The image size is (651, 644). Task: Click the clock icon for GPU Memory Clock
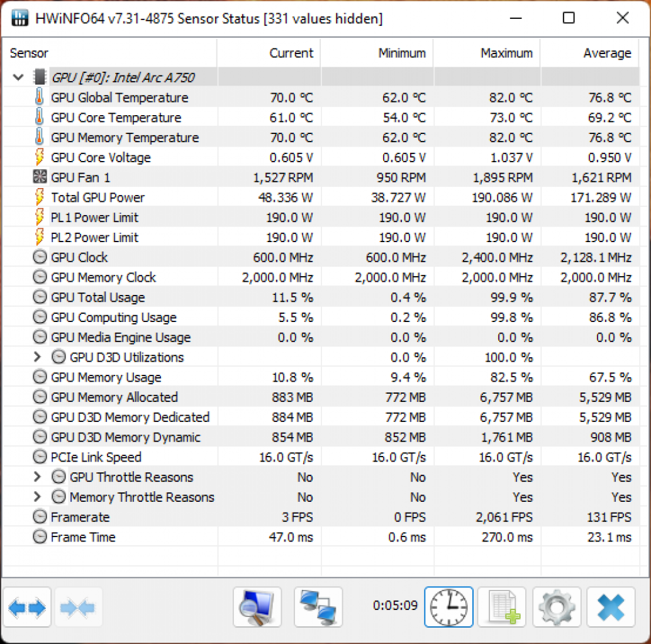pos(40,277)
